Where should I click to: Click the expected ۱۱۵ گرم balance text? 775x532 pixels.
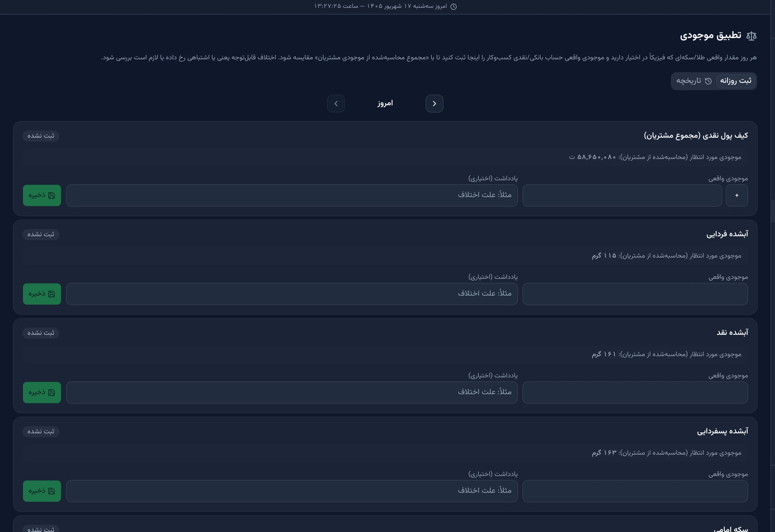(x=604, y=255)
